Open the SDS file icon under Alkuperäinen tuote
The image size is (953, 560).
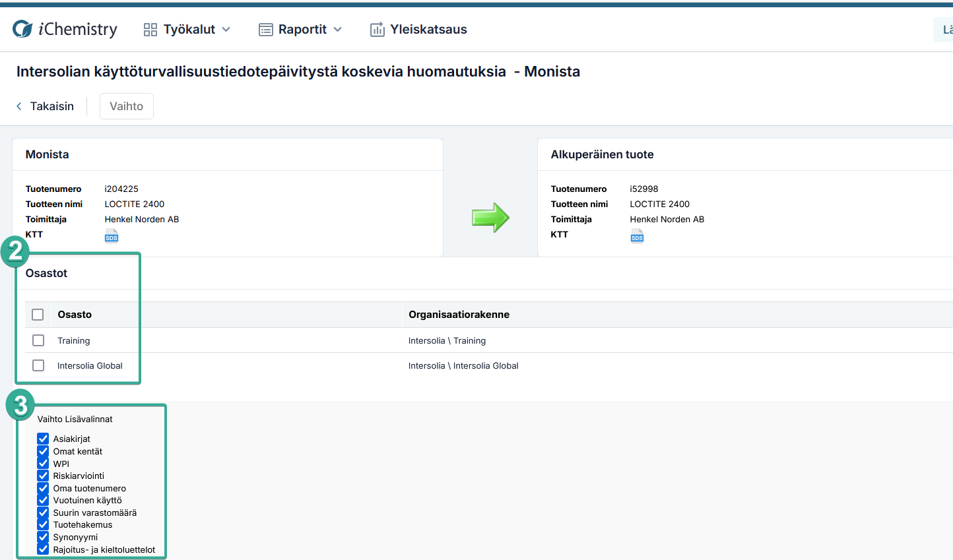(x=637, y=236)
